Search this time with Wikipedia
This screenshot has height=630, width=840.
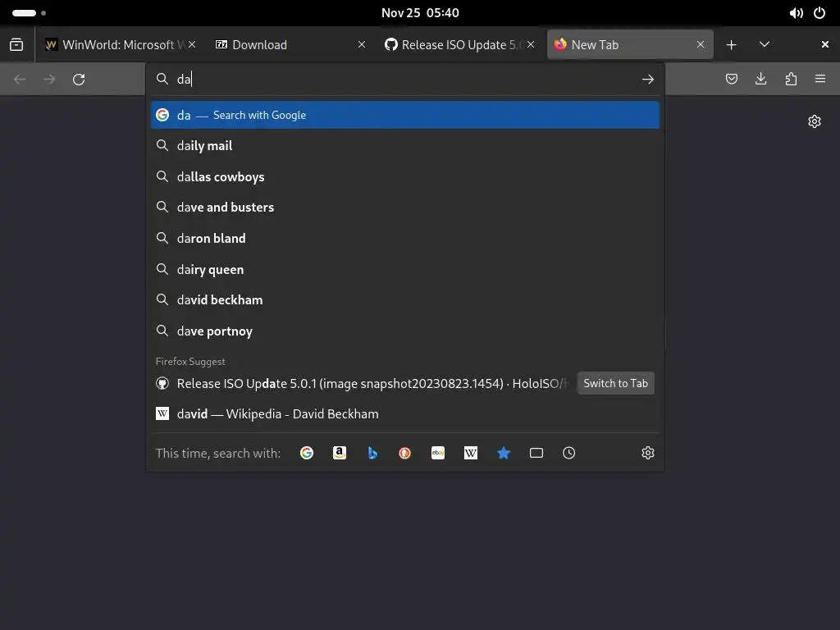pos(470,453)
